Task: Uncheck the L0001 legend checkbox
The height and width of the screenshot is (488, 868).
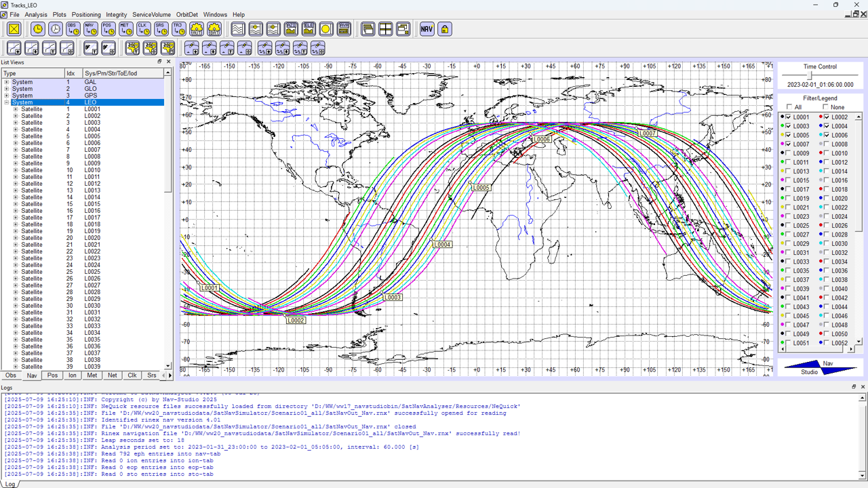Action: click(788, 117)
